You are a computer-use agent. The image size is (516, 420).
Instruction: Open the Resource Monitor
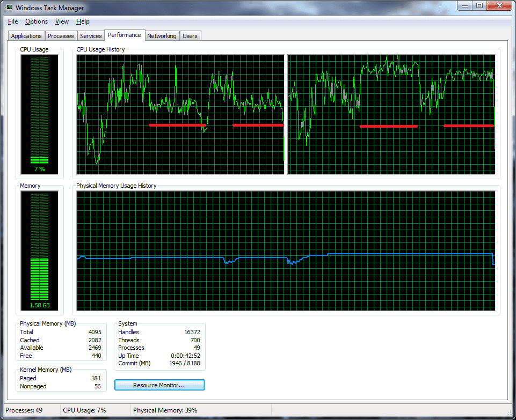click(x=159, y=385)
